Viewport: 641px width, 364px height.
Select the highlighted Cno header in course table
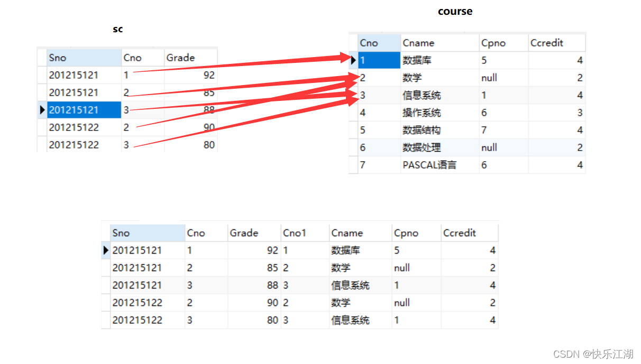point(379,43)
